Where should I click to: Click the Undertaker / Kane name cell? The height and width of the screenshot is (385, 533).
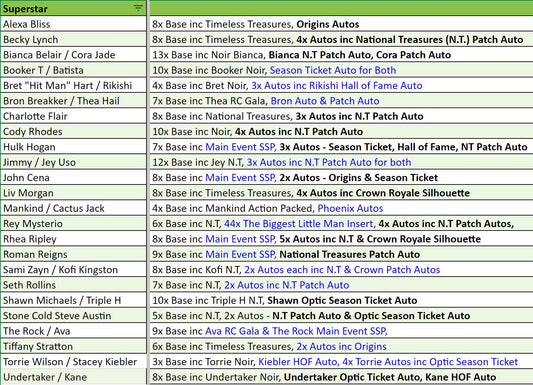(73, 377)
